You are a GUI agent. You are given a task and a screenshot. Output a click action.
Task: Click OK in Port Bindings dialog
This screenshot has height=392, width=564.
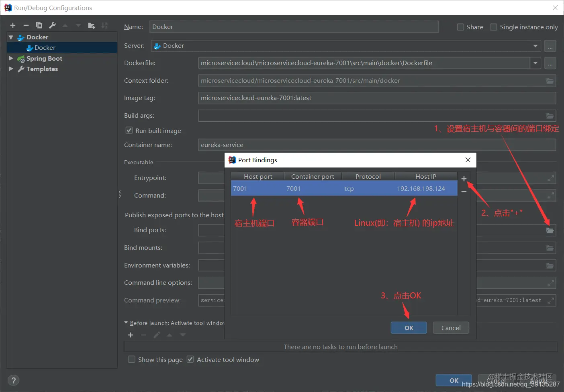409,328
